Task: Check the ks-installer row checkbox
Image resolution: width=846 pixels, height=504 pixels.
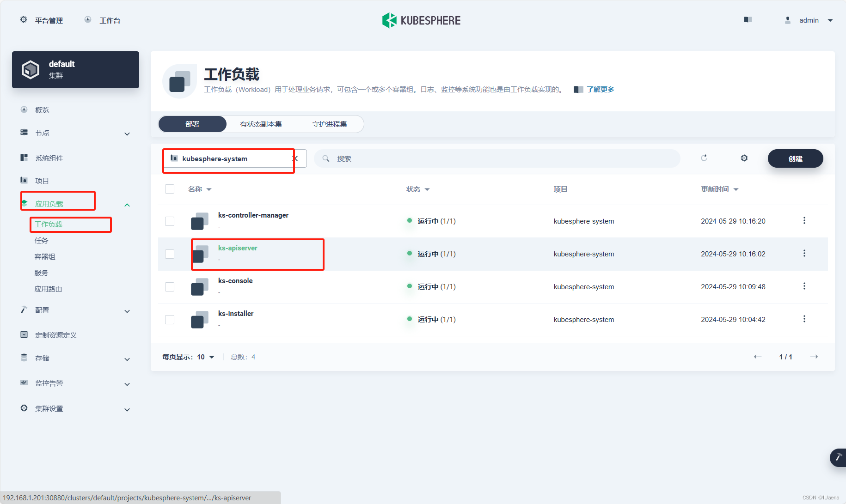Action: [170, 320]
